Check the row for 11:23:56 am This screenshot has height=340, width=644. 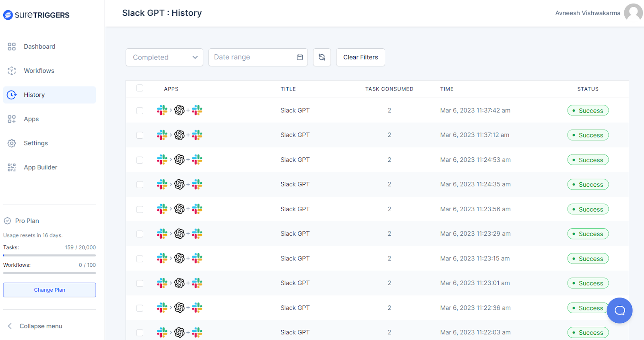click(140, 209)
